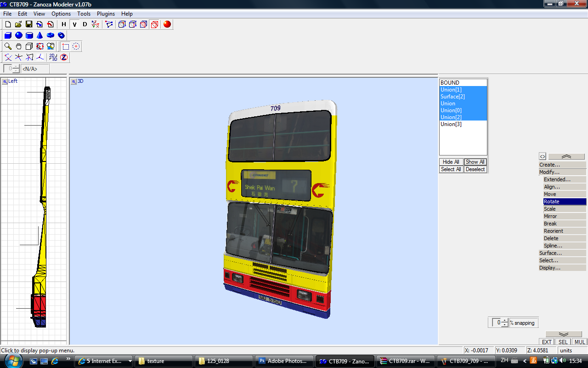Click the first red-point snapping icon
This screenshot has width=588, height=368.
click(8, 57)
